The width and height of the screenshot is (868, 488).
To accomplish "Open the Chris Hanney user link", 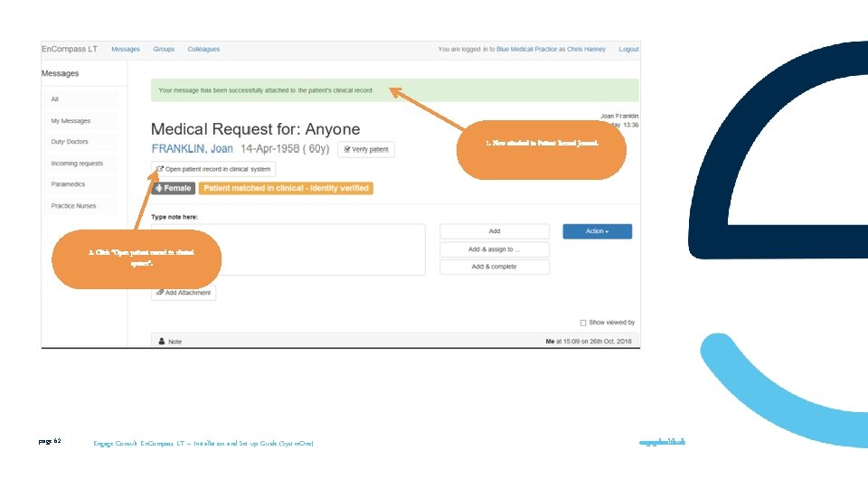I will pos(586,49).
